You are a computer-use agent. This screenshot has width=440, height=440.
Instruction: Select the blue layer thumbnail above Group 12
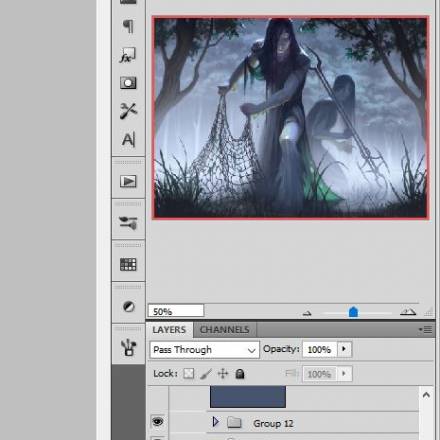click(248, 397)
